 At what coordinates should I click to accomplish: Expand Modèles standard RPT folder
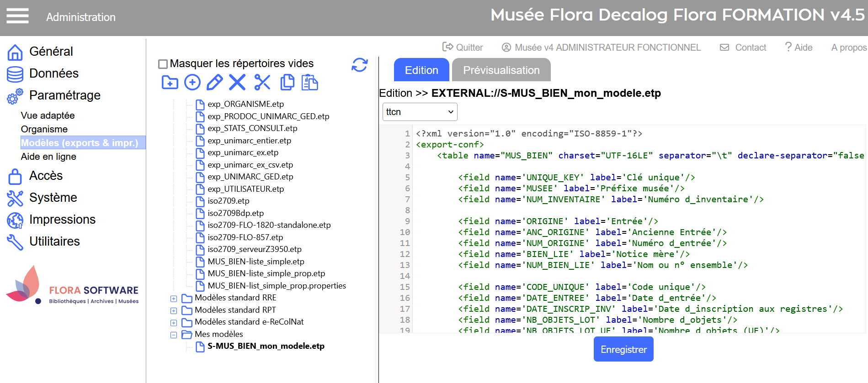174,311
